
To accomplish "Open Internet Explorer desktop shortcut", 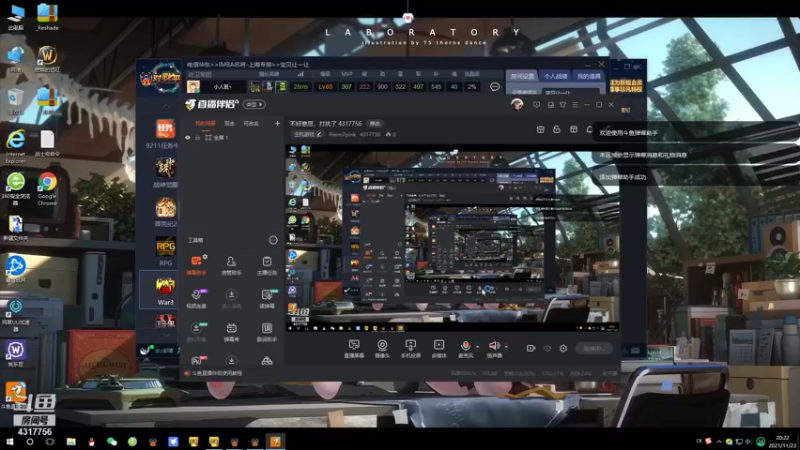I will pyautogui.click(x=15, y=147).
